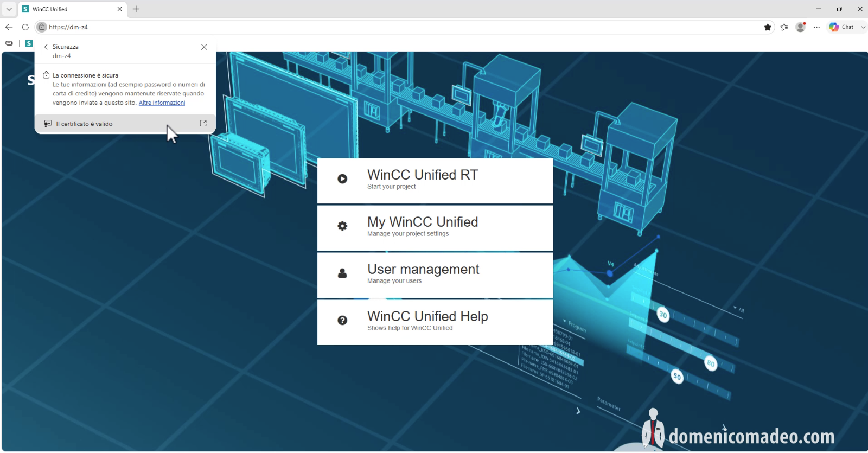This screenshot has width=868, height=453.
Task: Click the 'La connessione è sicura' text
Action: click(85, 75)
